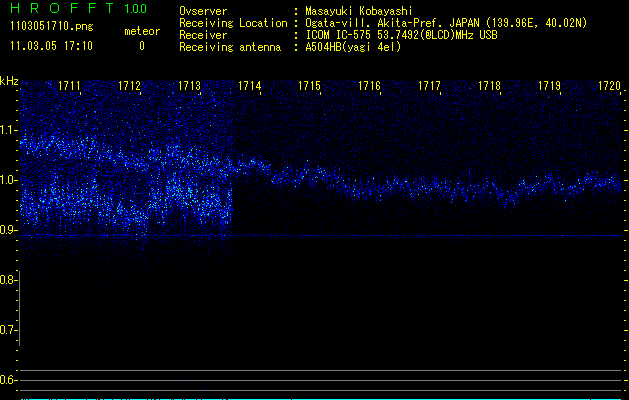Click the meteor count label
The height and width of the screenshot is (400, 629).
click(141, 31)
